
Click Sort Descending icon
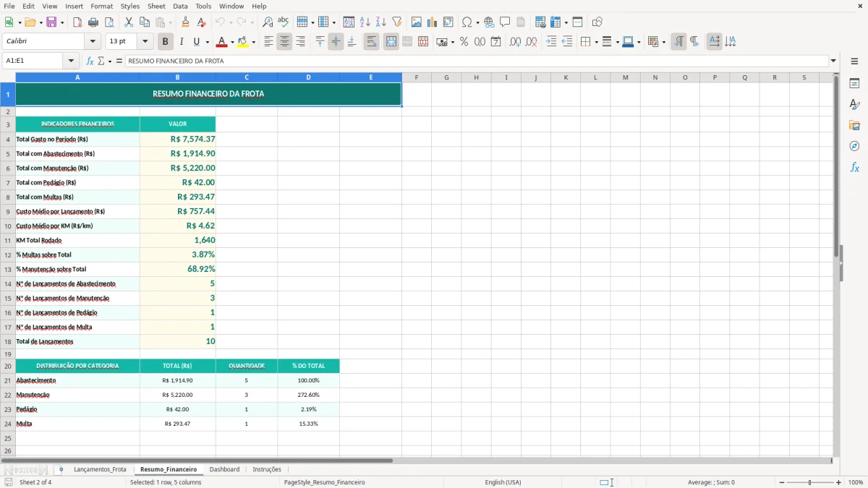tap(381, 22)
